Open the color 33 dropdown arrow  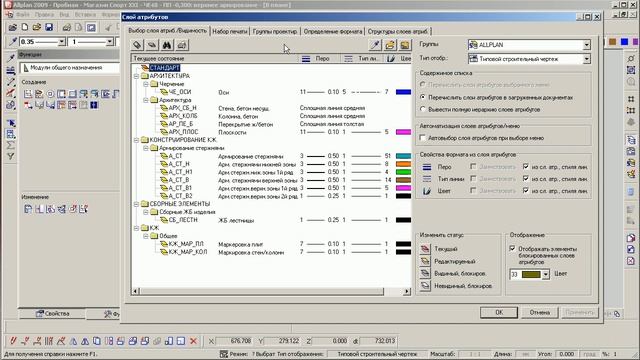pos(546,274)
